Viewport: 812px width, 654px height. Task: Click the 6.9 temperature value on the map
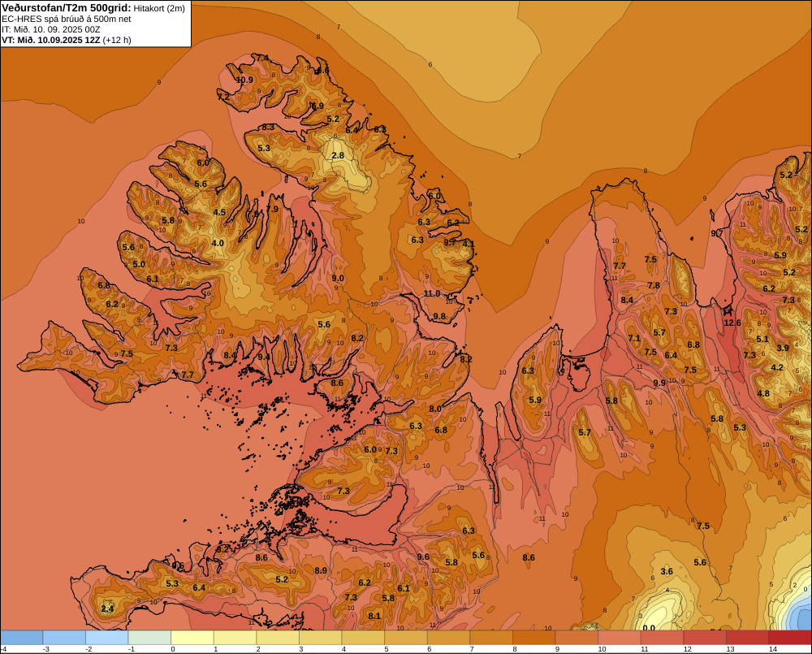point(317,106)
